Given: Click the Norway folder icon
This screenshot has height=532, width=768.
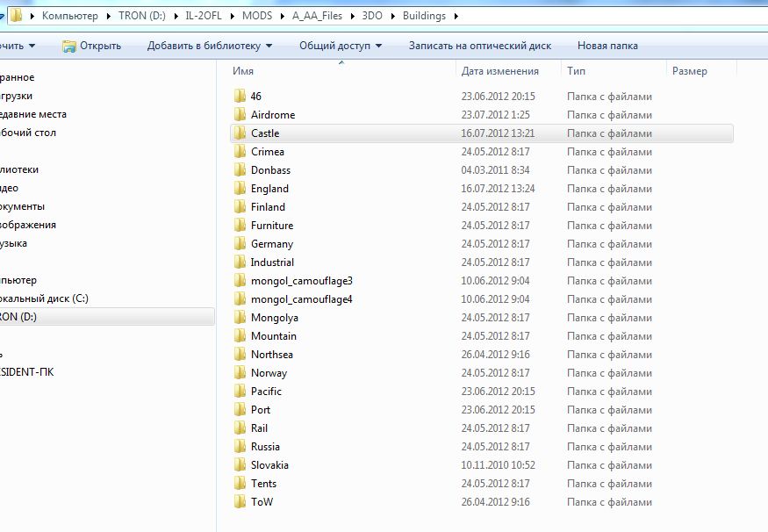Looking at the screenshot, I should click(240, 373).
